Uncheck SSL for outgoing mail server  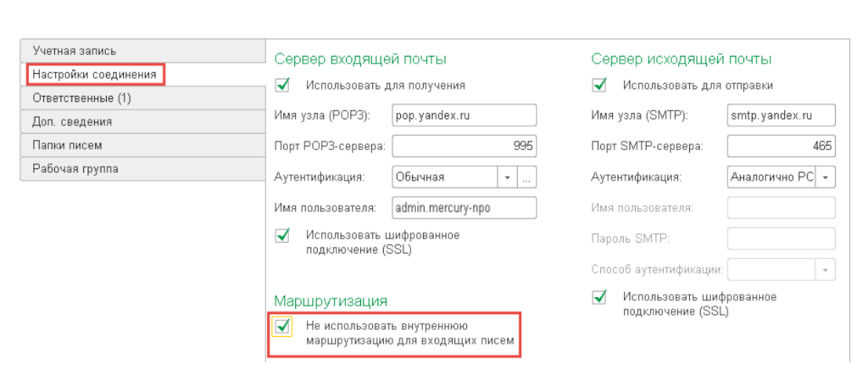599,297
